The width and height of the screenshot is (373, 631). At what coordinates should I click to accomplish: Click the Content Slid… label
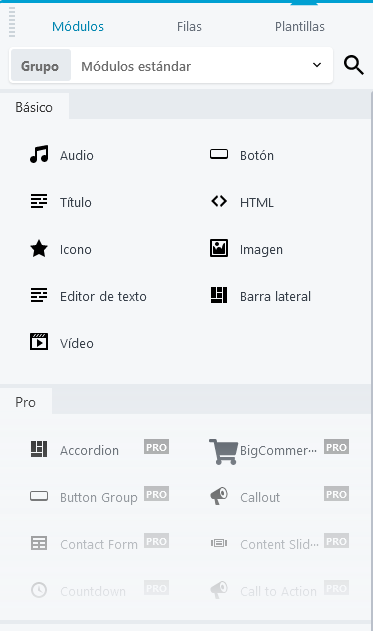click(x=279, y=544)
